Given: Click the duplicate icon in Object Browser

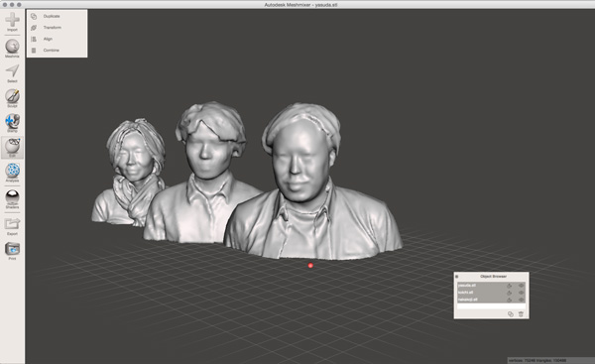Looking at the screenshot, I should click(x=511, y=313).
